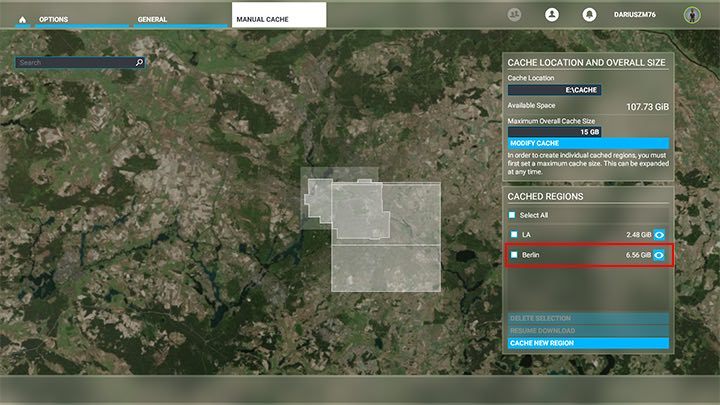
Task: Click the Resume Download button
Action: [x=588, y=330]
